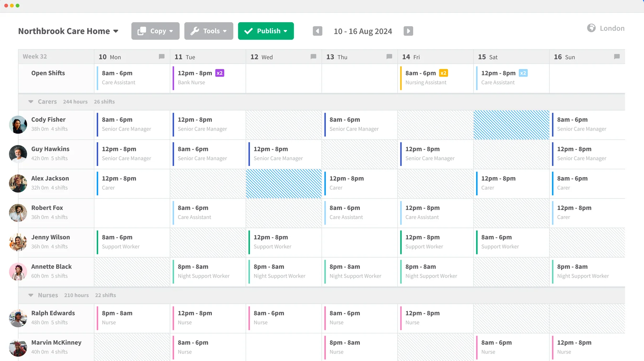Select Alex Jackson's blue striped Wednesday cell
Viewport: 644px width, 361px height.
[284, 184]
